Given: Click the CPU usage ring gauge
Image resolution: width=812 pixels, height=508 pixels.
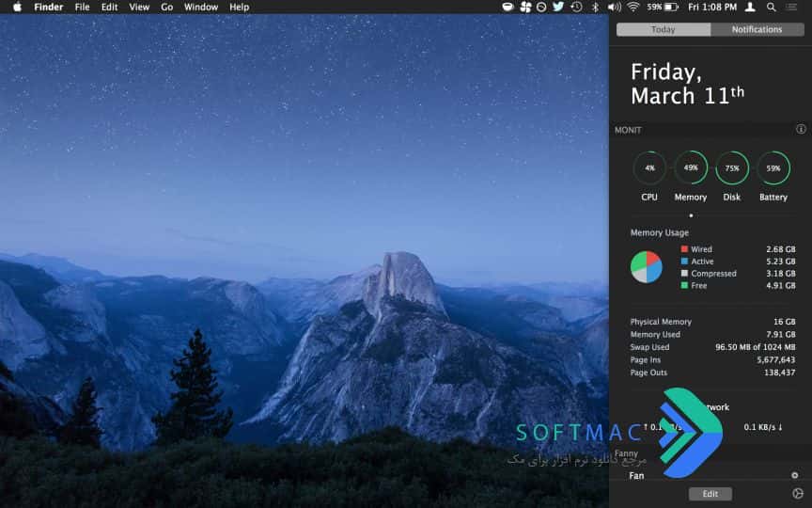Looking at the screenshot, I should [649, 168].
